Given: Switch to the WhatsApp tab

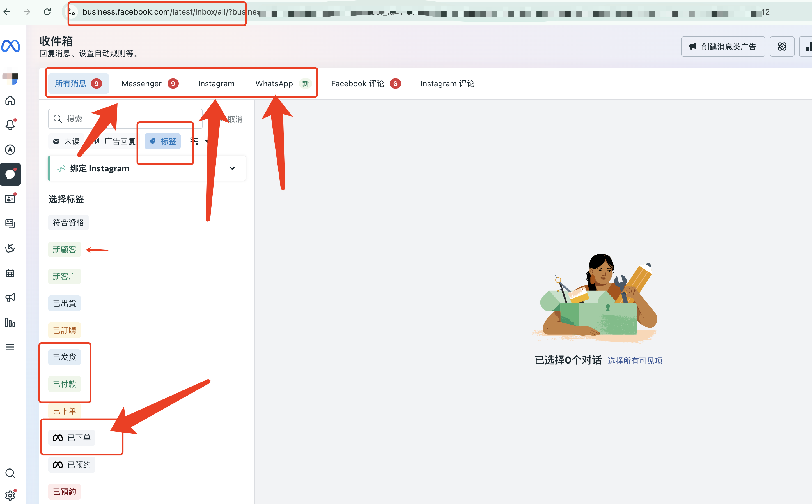Looking at the screenshot, I should pyautogui.click(x=274, y=83).
